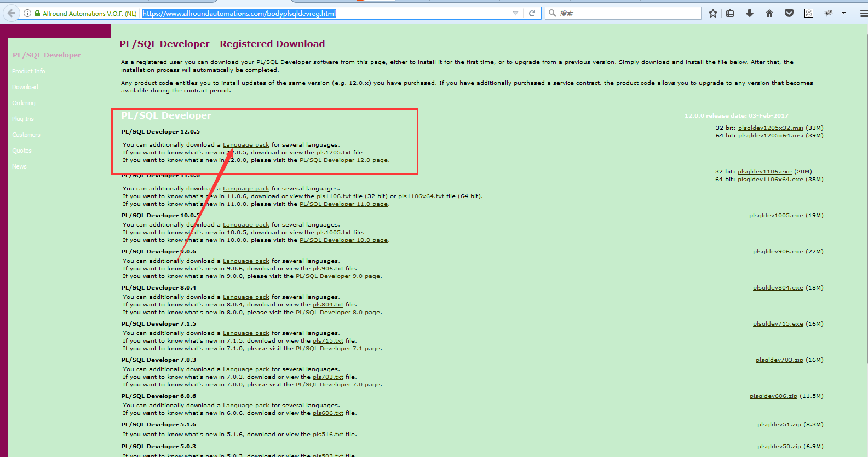View the pls804.txt file
Screen dimensions: 868x457
(x=328, y=305)
